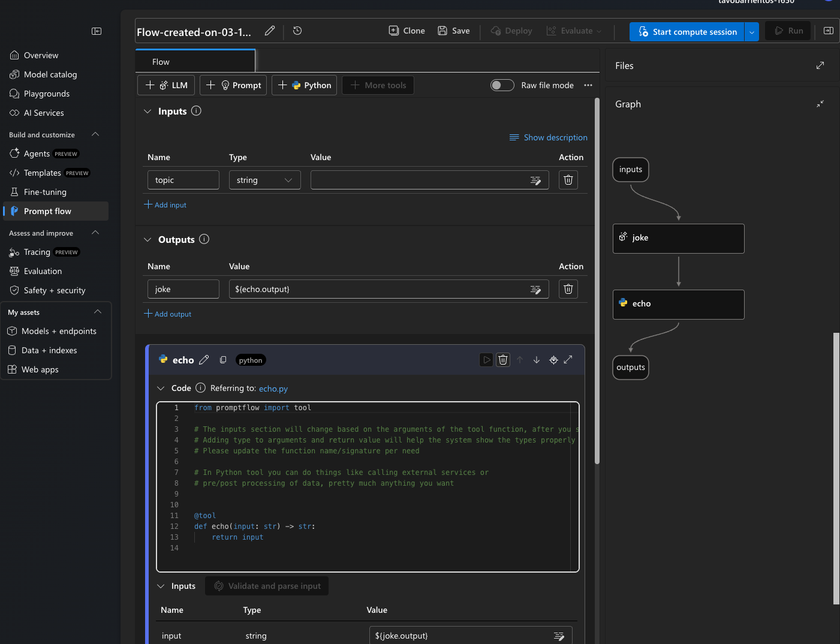Select the joke node in graph
Screen dimensions: 840x644
coord(679,239)
